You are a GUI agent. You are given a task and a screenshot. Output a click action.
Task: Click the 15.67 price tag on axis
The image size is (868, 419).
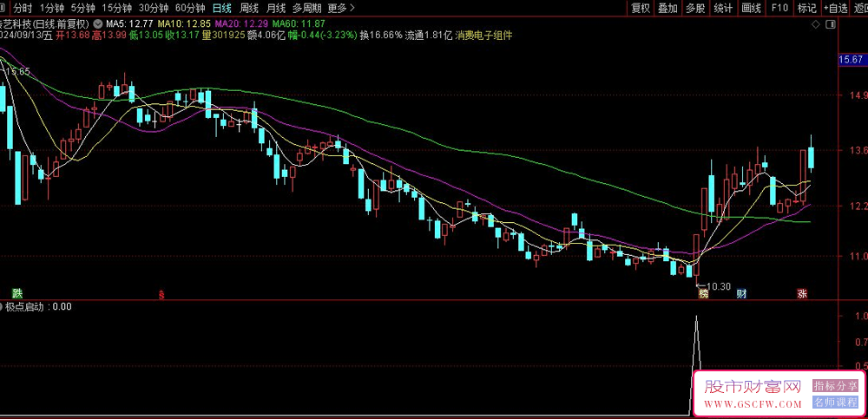coord(851,59)
